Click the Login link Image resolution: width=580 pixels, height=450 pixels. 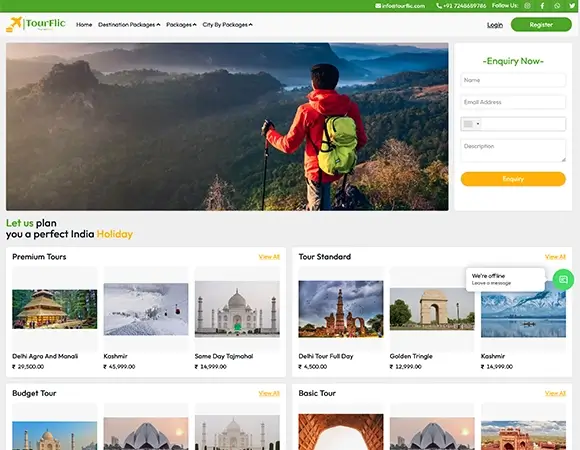(495, 25)
